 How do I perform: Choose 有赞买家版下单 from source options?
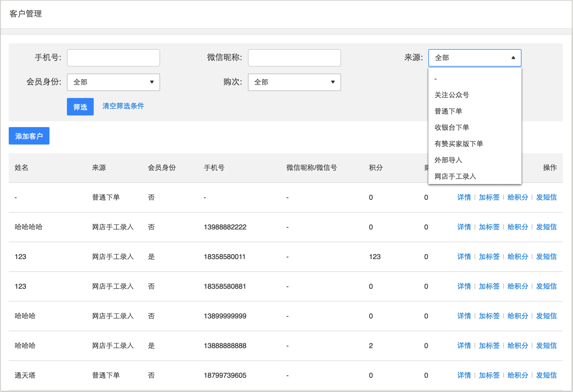(x=459, y=144)
